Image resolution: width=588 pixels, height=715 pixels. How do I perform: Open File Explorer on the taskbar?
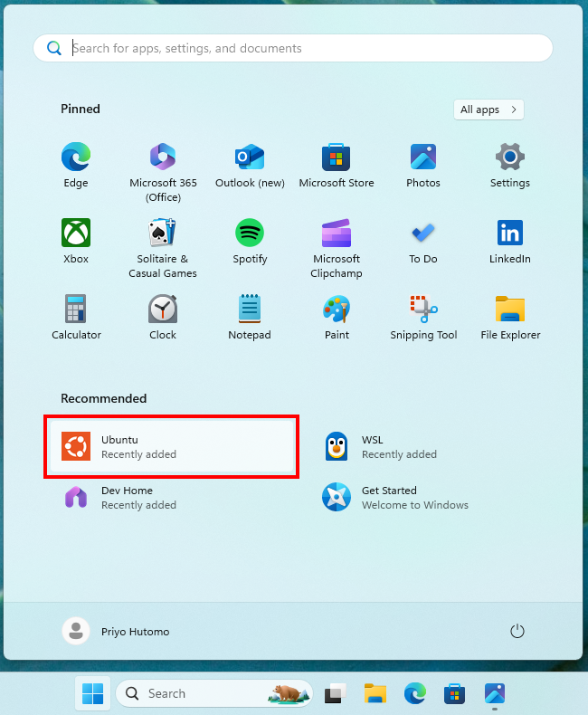pyautogui.click(x=375, y=693)
